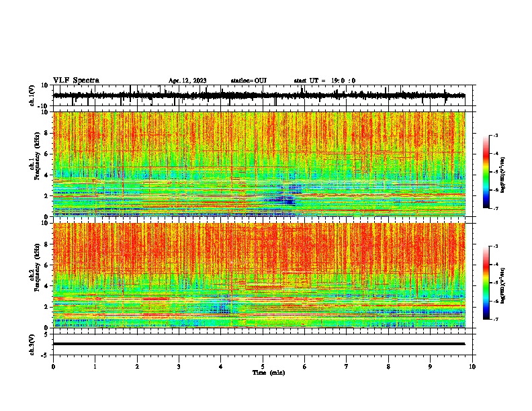Click the time axis tick label "8"
Image resolution: width=532 pixels, height=411 pixels.
click(388, 367)
